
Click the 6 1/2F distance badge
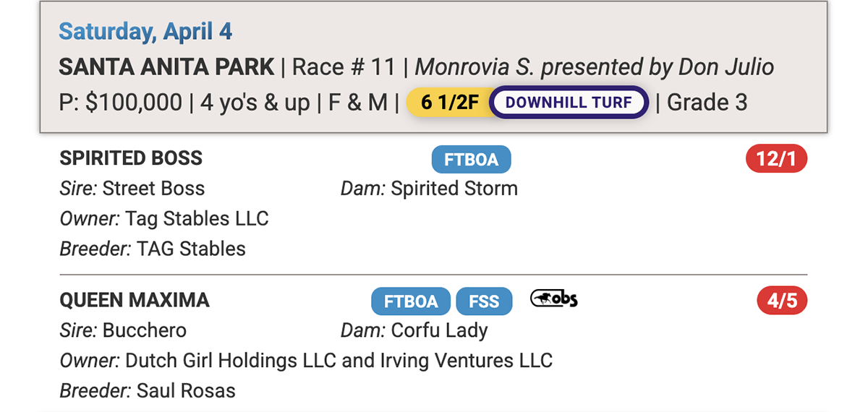(x=450, y=103)
